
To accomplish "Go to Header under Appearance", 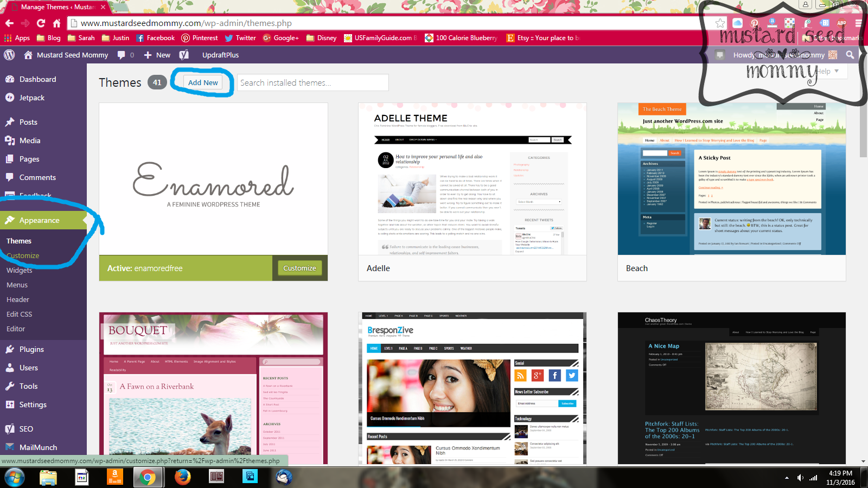I will [x=18, y=299].
